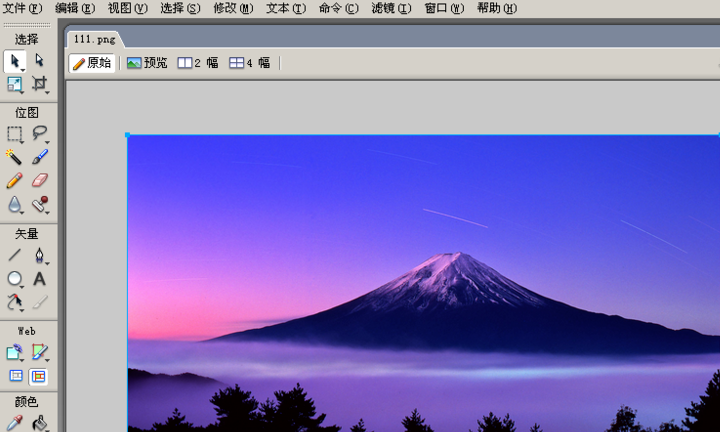Open the 窗口 (Window) menu

444,8
